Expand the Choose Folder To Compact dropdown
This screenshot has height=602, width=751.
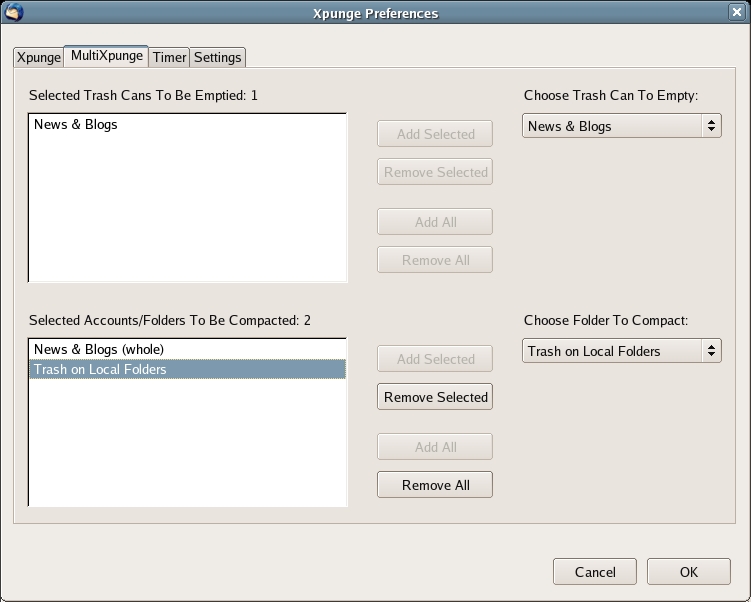click(x=622, y=351)
